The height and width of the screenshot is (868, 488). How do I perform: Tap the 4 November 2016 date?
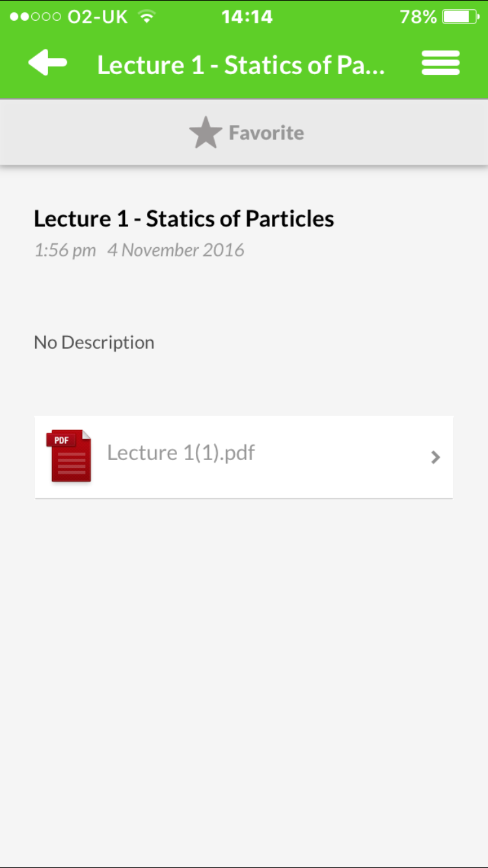[x=176, y=251]
